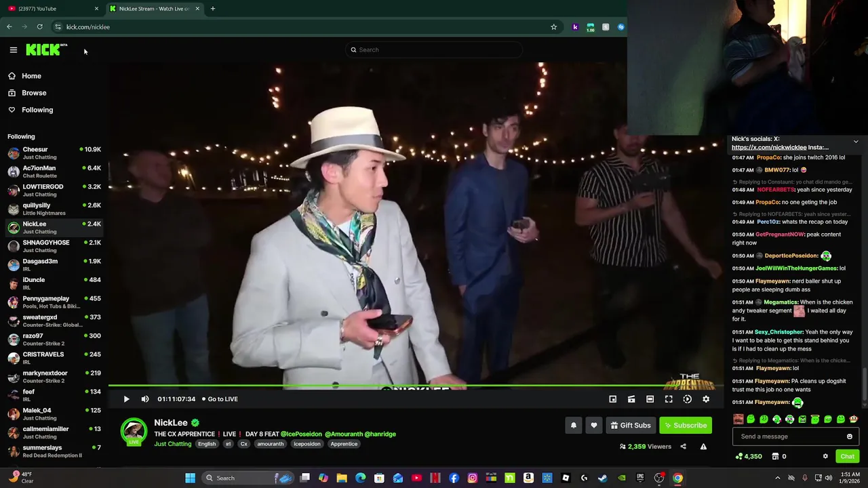Select SHNAGGYHOSE channel in sidebar
The image size is (868, 488).
(x=54, y=246)
